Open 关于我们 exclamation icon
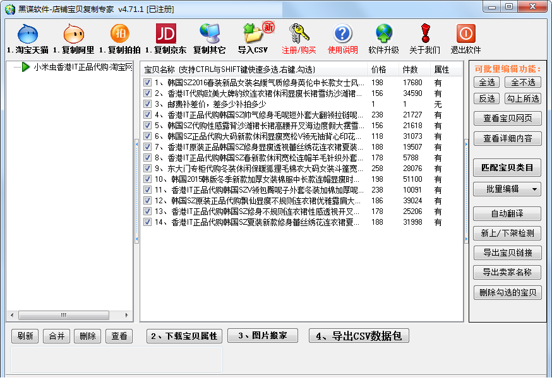Image resolution: width=552 pixels, height=392 pixels. (x=425, y=34)
